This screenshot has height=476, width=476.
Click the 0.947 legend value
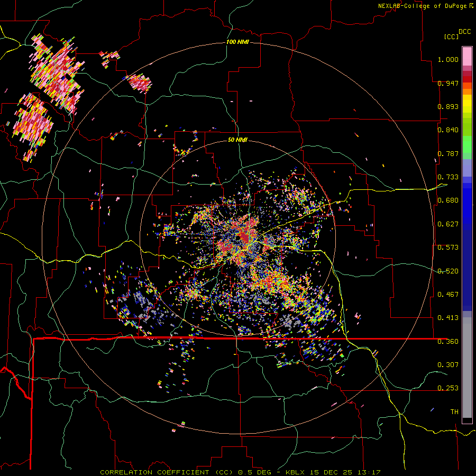pyautogui.click(x=448, y=83)
